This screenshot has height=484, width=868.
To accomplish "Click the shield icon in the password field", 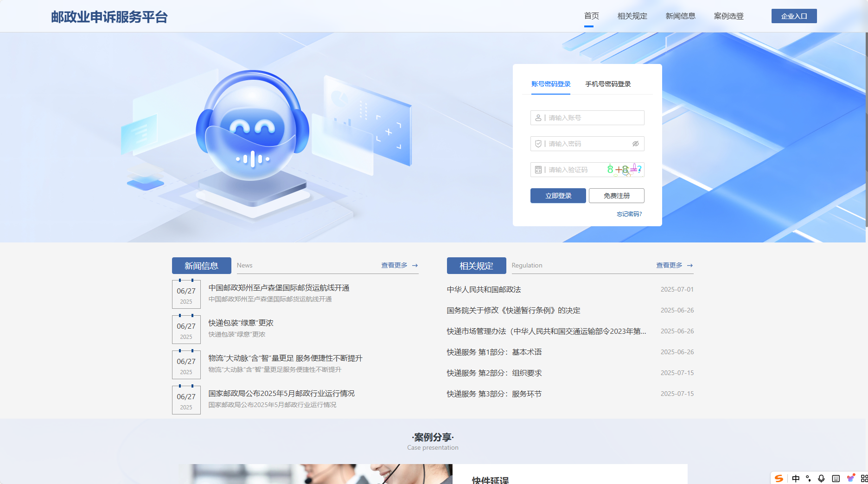I will click(538, 143).
